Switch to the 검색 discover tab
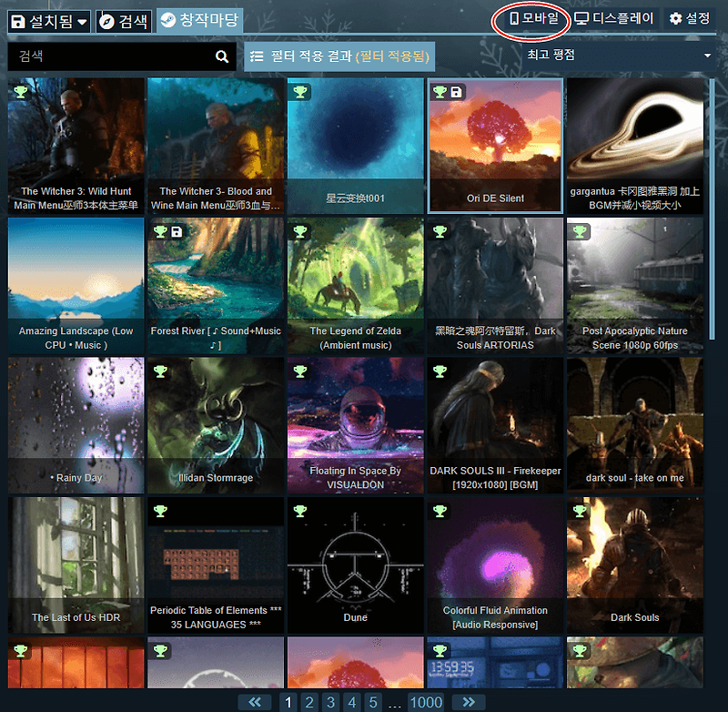The image size is (728, 712). (124, 21)
